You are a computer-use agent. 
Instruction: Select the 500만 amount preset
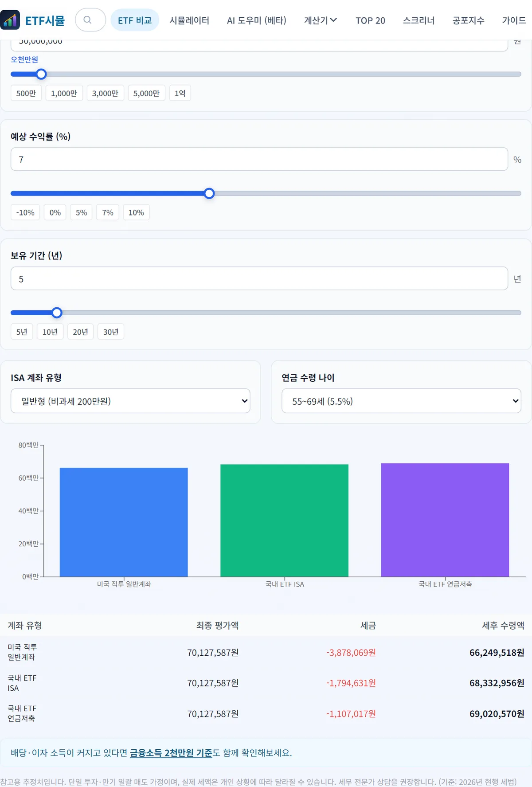click(26, 93)
